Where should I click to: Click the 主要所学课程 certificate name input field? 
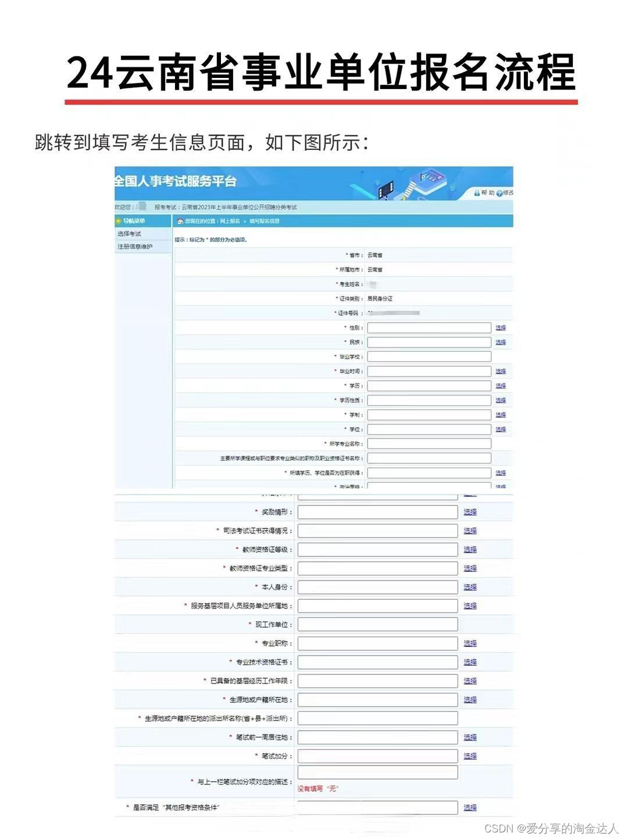[429, 458]
